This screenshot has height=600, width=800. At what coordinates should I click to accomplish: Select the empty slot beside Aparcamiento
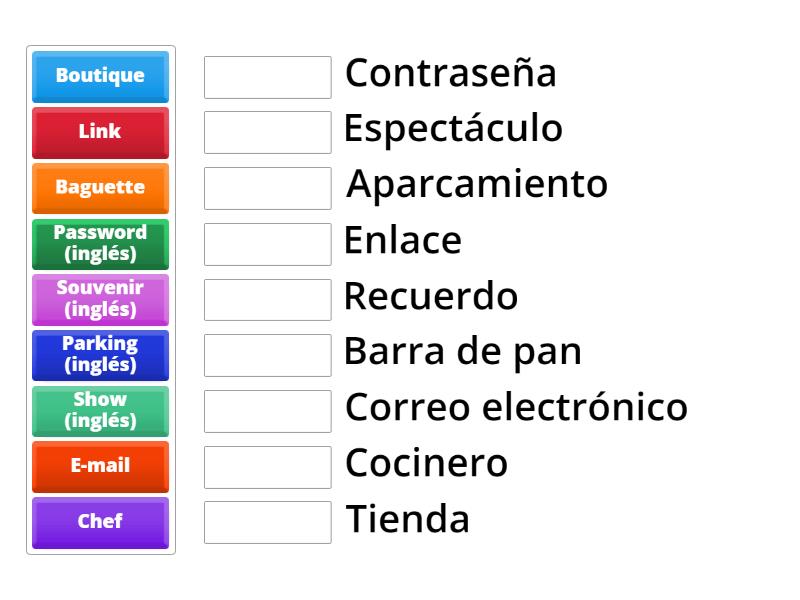coord(267,188)
